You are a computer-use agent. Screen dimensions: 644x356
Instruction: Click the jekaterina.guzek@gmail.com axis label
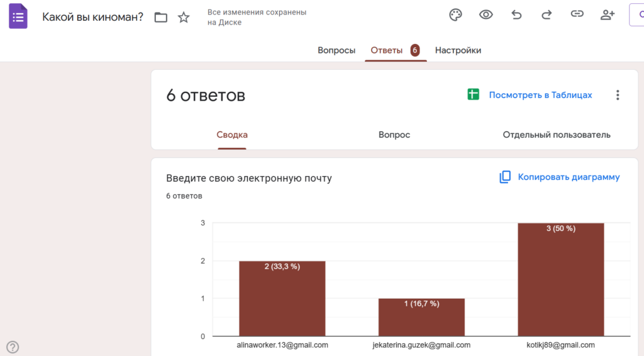tap(421, 345)
